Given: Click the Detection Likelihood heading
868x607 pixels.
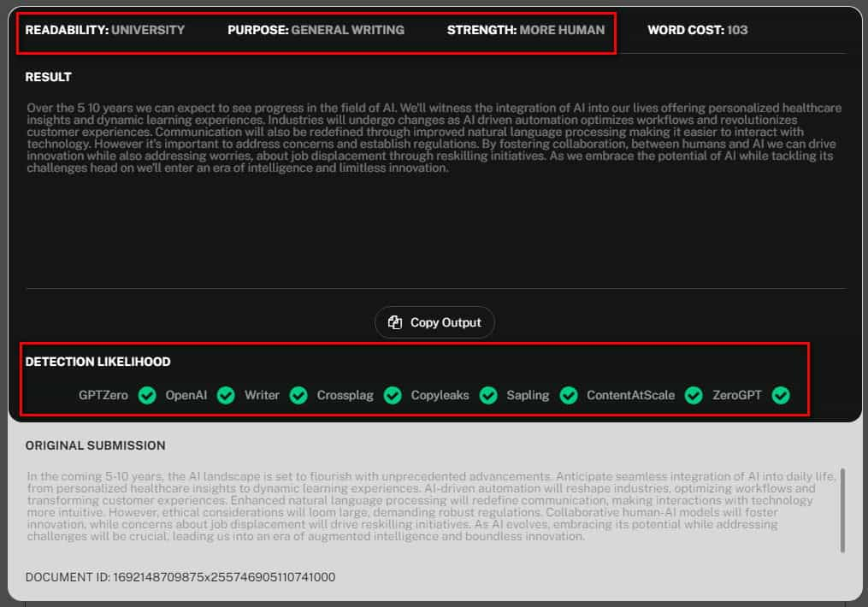Looking at the screenshot, I should pos(97,362).
